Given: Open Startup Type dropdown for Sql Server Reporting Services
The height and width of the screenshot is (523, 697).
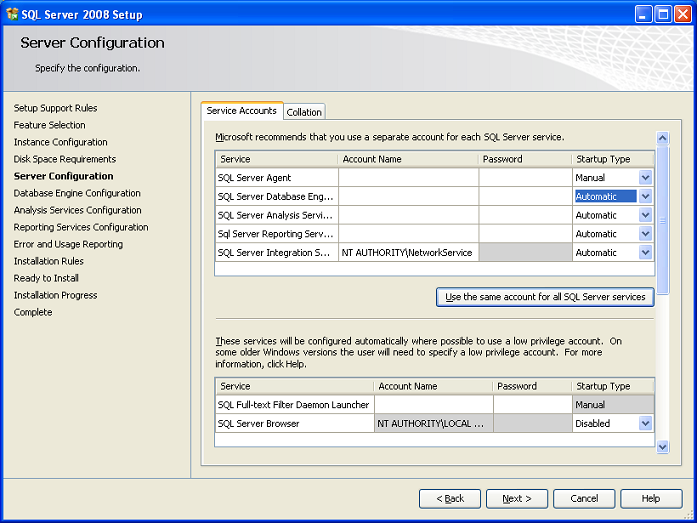Looking at the screenshot, I should [645, 234].
